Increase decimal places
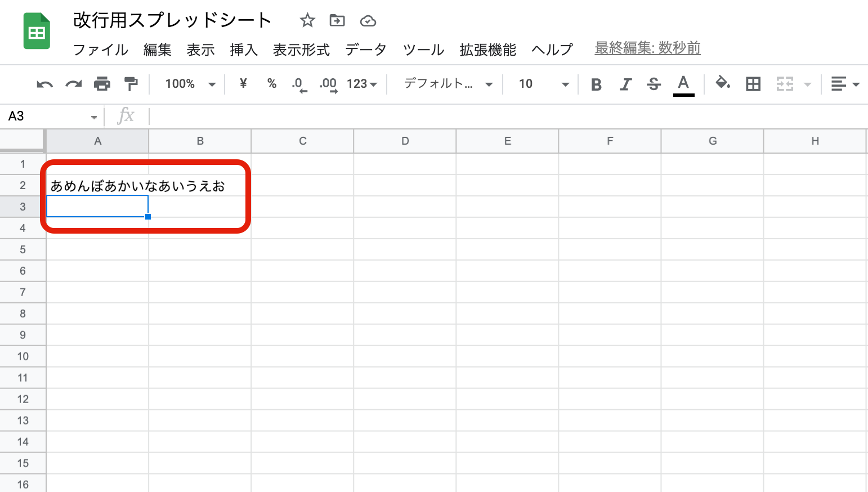The height and width of the screenshot is (492, 868). tap(328, 85)
